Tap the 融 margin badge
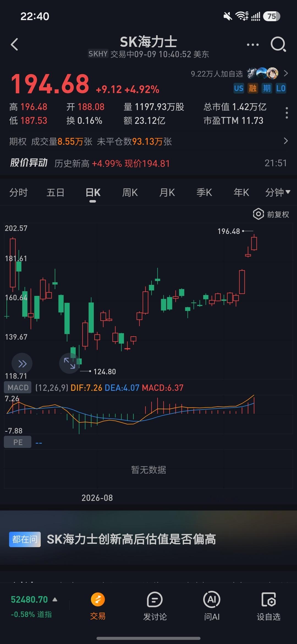 [252, 88]
